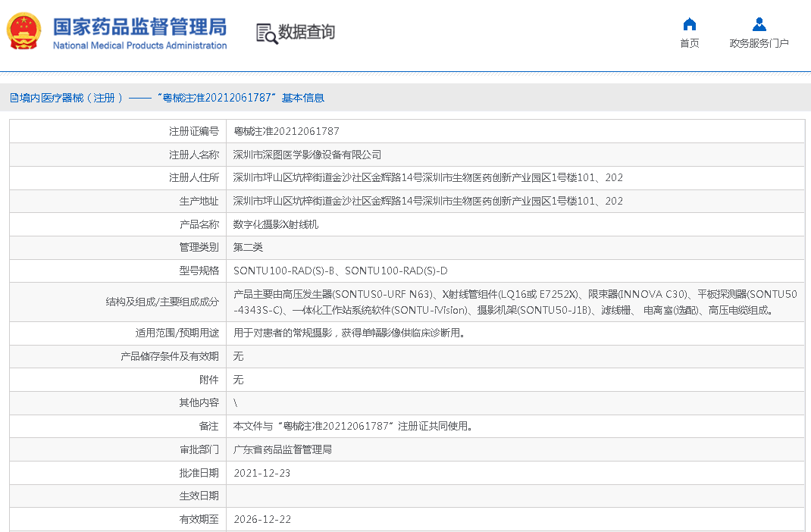The height and width of the screenshot is (532, 811).
Task: Click registration number value 粤械注准20212061787
Action: (x=286, y=131)
